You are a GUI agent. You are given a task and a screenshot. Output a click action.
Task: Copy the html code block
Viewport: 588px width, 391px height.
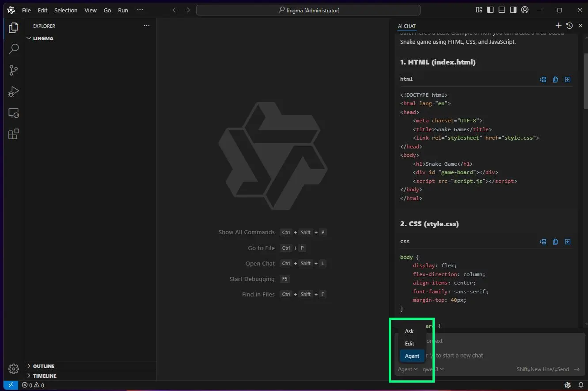(555, 80)
